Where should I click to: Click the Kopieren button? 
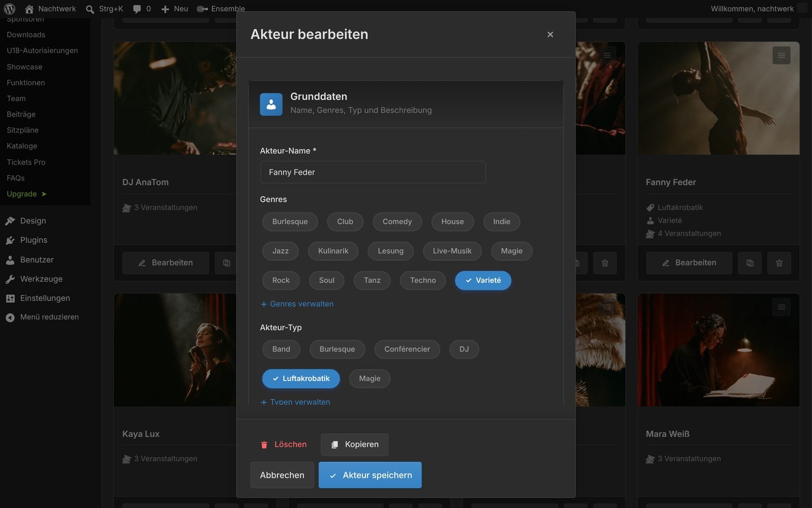[x=355, y=444]
